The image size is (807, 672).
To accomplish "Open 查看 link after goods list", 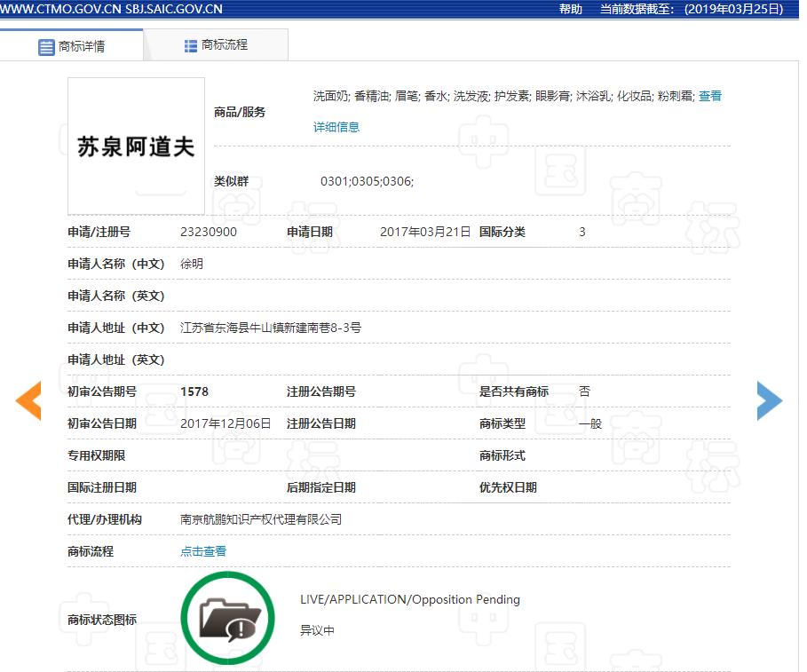I will (709, 96).
